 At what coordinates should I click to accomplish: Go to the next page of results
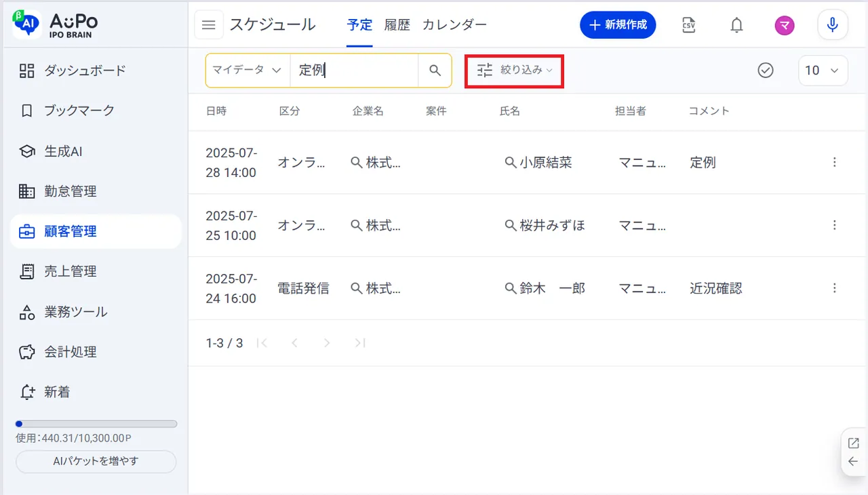pyautogui.click(x=327, y=343)
